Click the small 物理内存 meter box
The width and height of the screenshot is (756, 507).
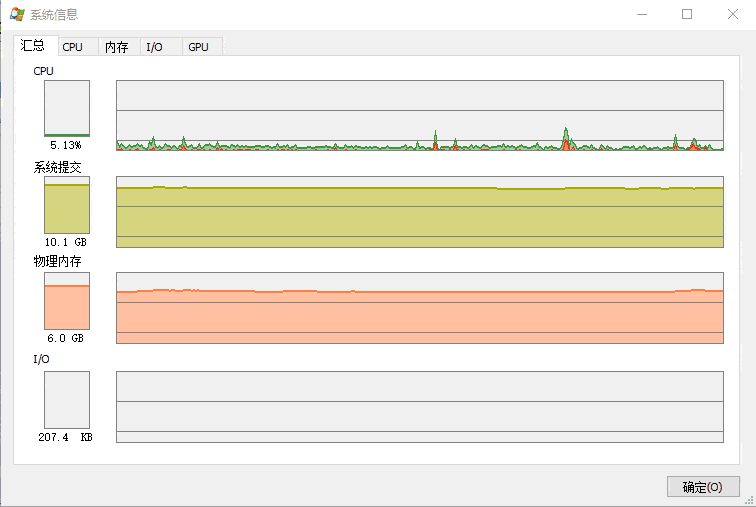(x=67, y=301)
